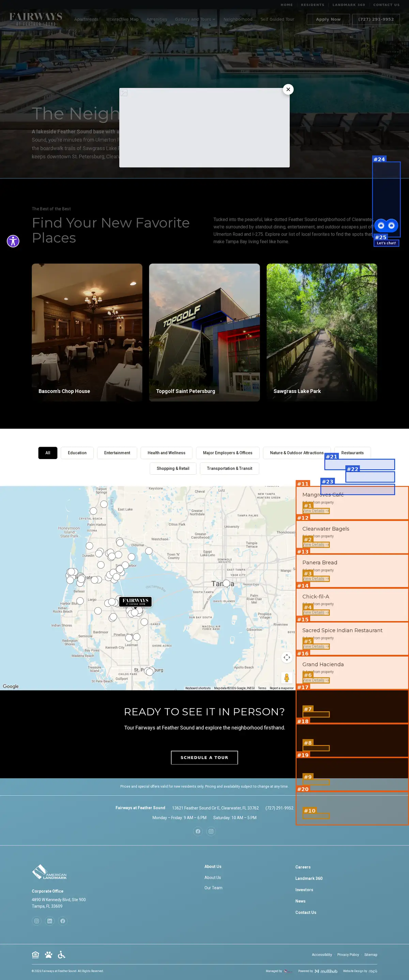The height and width of the screenshot is (980, 409).
Task: Open the accessibility widget icon
Action: click(x=13, y=241)
